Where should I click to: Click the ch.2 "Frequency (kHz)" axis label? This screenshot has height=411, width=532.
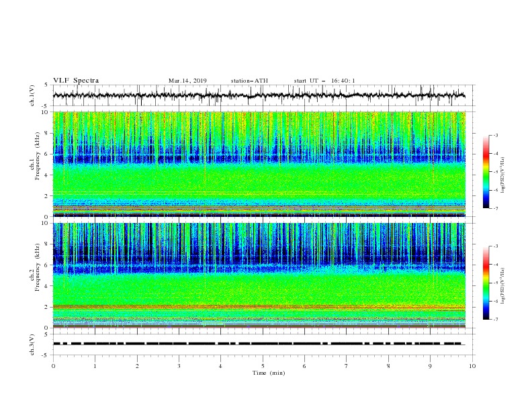[38, 266]
